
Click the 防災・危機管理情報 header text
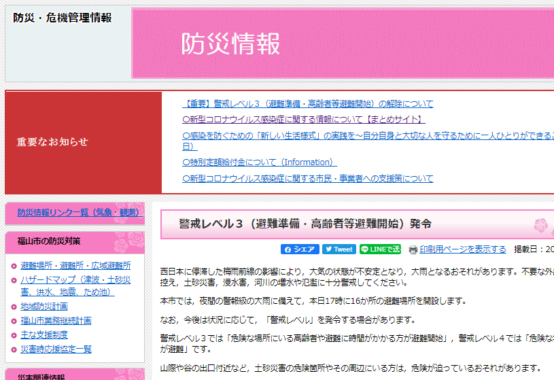pyautogui.click(x=63, y=18)
